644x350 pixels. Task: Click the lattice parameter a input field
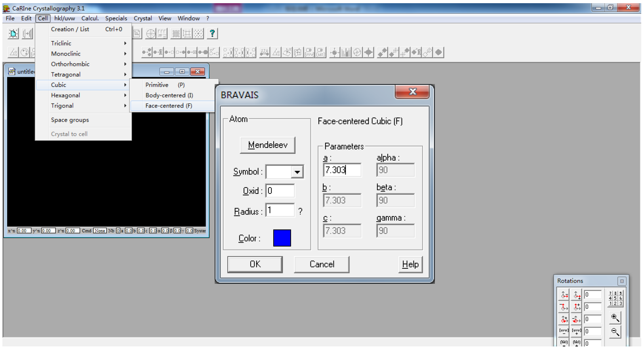342,170
